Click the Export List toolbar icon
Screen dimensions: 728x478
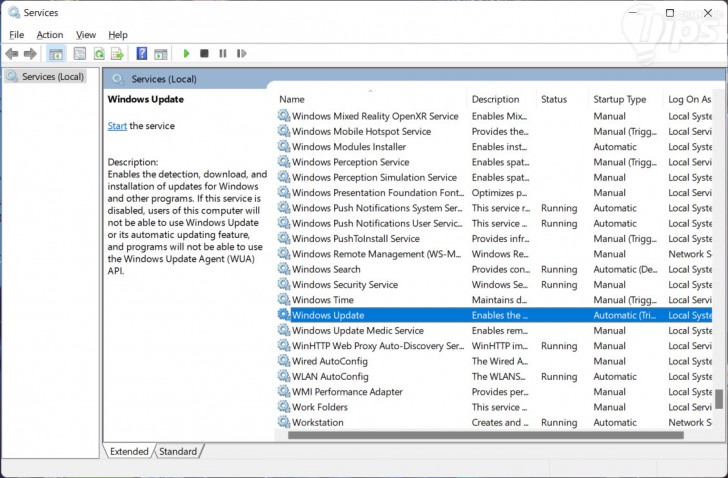[117, 53]
